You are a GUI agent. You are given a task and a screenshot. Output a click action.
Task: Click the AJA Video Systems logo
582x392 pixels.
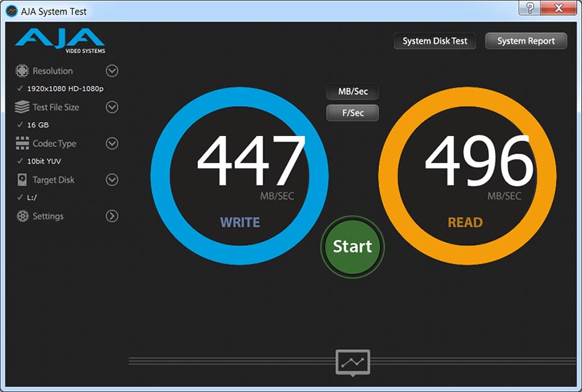60,41
